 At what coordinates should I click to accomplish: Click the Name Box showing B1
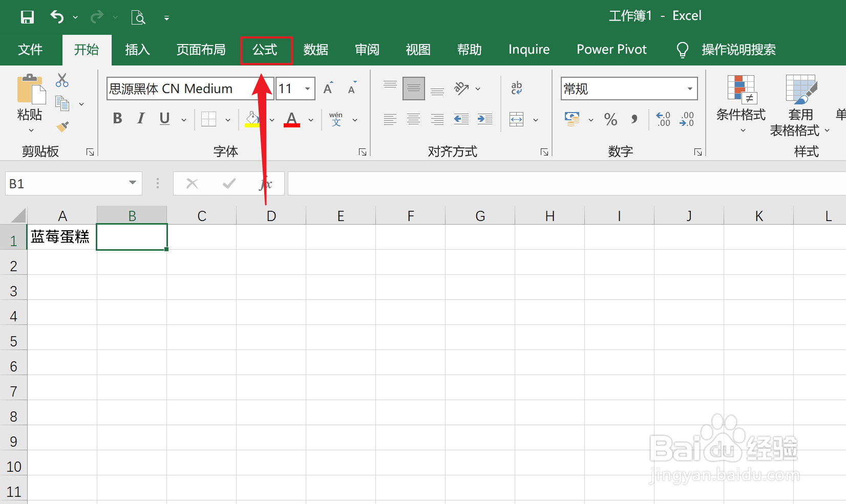point(74,184)
